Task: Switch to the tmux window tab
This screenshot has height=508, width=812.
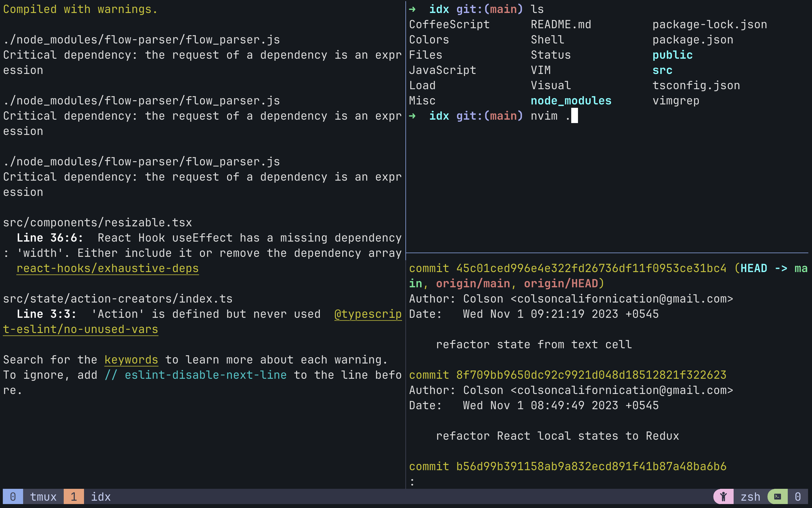Action: coord(43,497)
